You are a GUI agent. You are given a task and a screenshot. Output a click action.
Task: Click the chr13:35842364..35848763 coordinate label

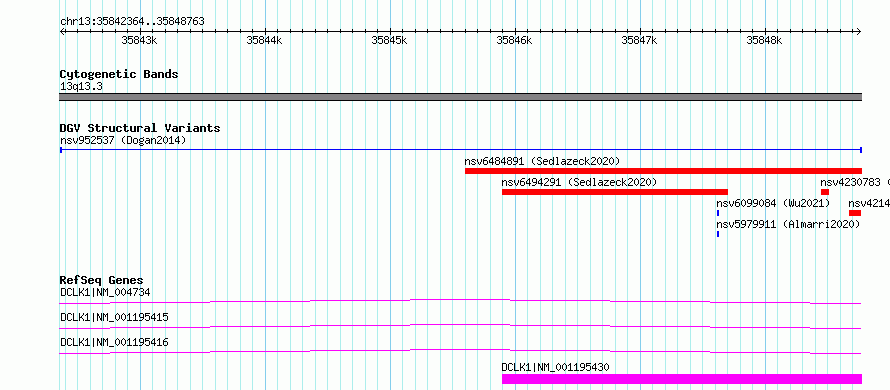click(132, 22)
